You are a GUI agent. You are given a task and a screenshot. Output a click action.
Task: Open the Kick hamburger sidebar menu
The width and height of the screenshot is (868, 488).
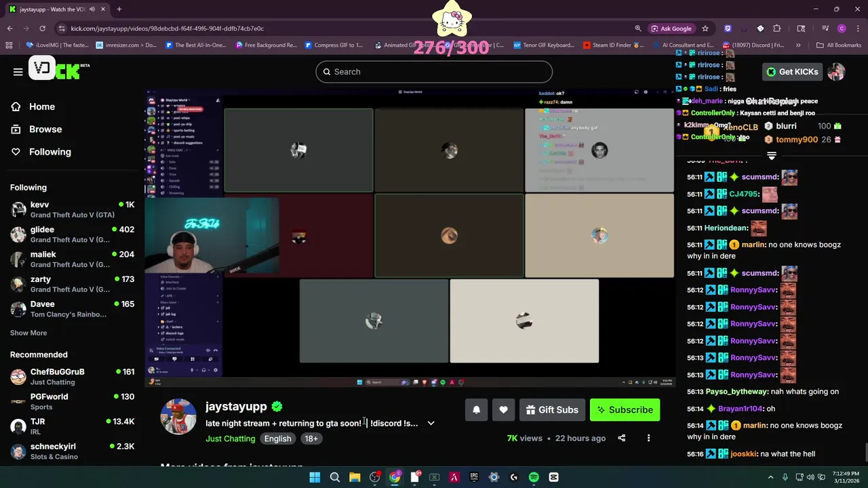coord(18,72)
